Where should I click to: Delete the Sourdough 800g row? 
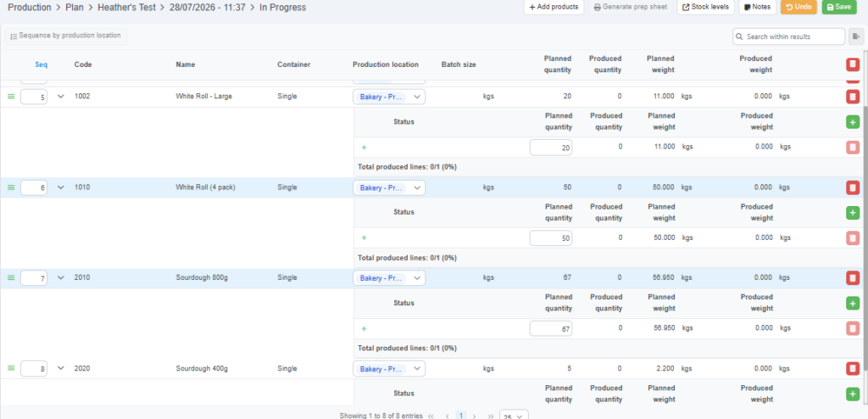click(853, 277)
